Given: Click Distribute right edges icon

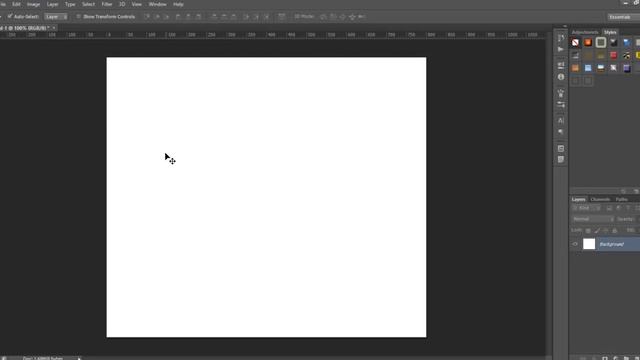Looking at the screenshot, I should (267, 17).
